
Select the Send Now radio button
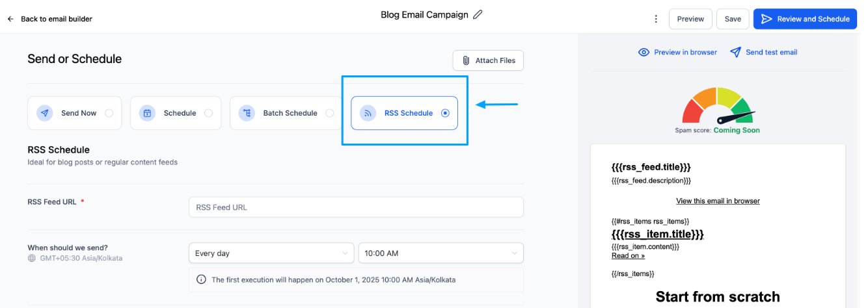click(x=109, y=113)
